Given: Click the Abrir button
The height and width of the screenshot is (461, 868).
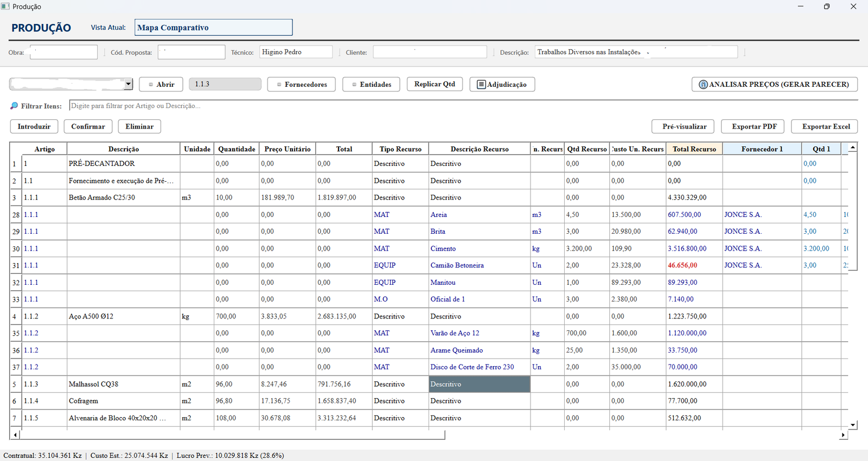Looking at the screenshot, I should (161, 85).
